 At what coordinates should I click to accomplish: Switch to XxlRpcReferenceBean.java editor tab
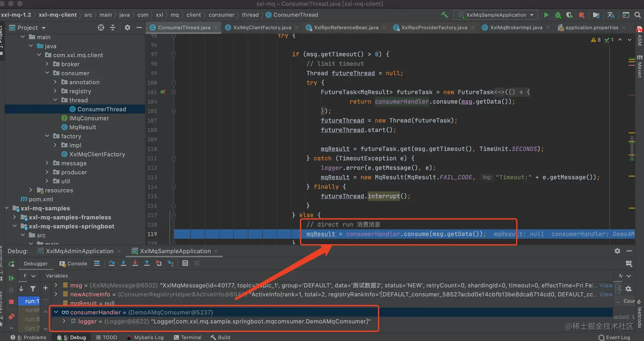346,28
